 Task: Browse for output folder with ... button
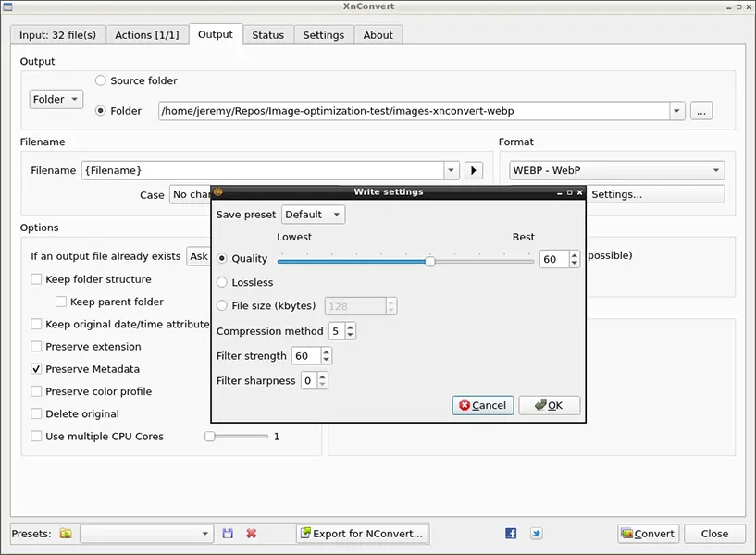click(x=701, y=111)
